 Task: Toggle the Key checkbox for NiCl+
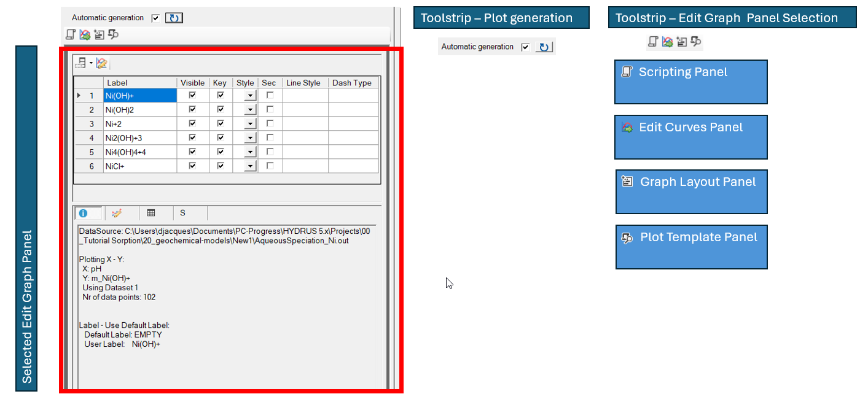220,166
